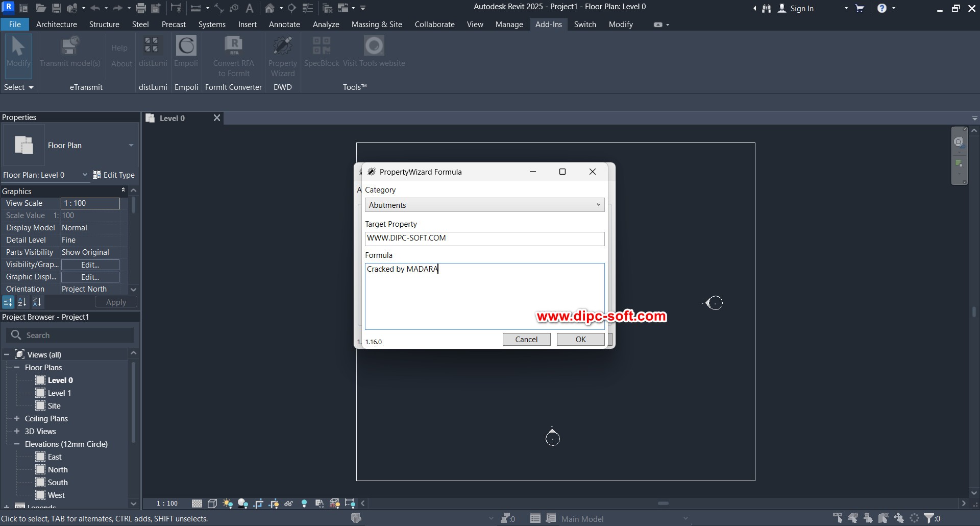This screenshot has width=980, height=526.
Task: Collapse Elevations (12mm Circle) node
Action: coord(17,444)
